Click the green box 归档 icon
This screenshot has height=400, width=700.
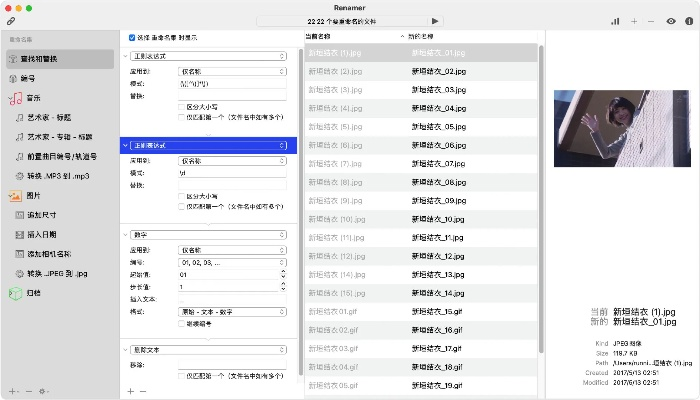pos(15,293)
